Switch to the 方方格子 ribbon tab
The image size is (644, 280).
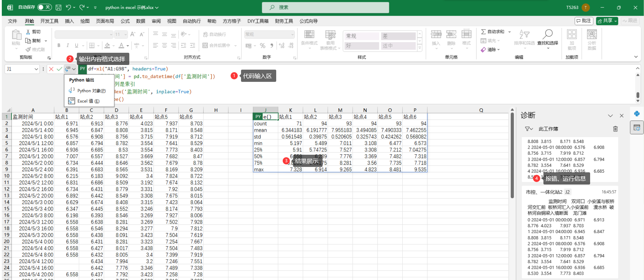pyautogui.click(x=232, y=21)
